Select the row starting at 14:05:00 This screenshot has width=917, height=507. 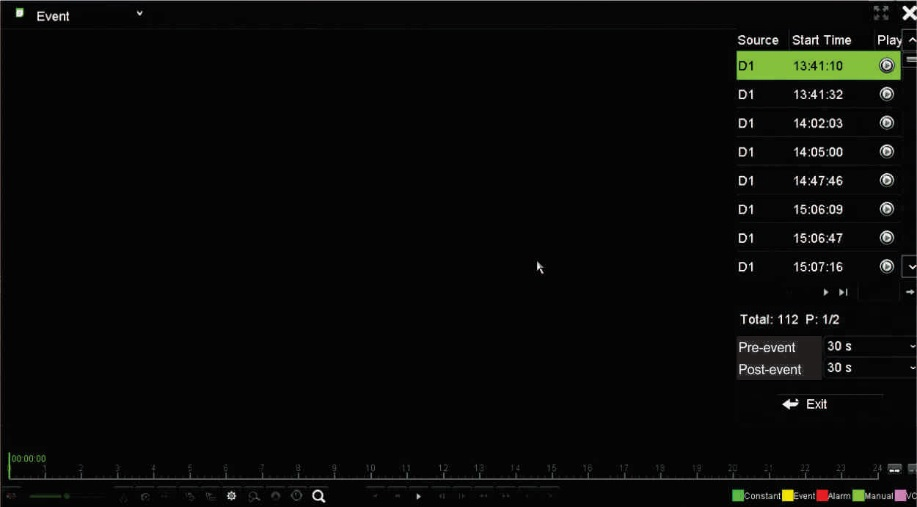pyautogui.click(x=818, y=151)
